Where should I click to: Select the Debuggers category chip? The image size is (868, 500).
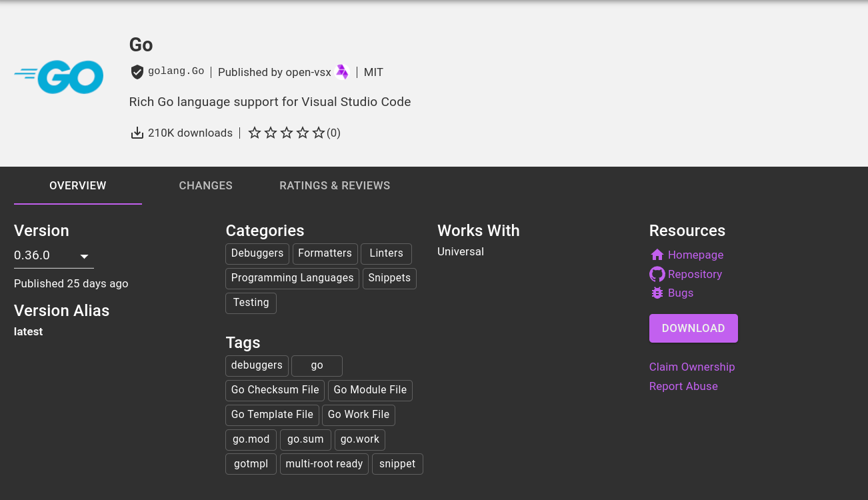pos(257,253)
